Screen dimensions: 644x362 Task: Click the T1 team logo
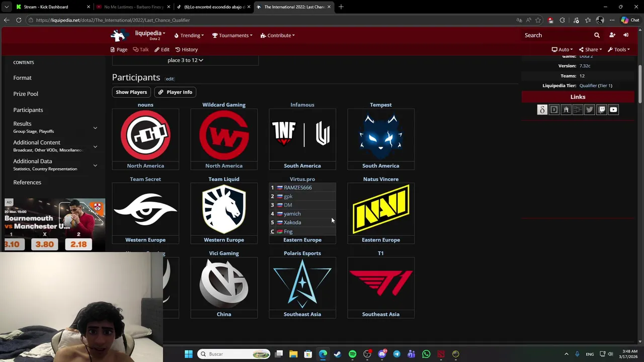[381, 284]
